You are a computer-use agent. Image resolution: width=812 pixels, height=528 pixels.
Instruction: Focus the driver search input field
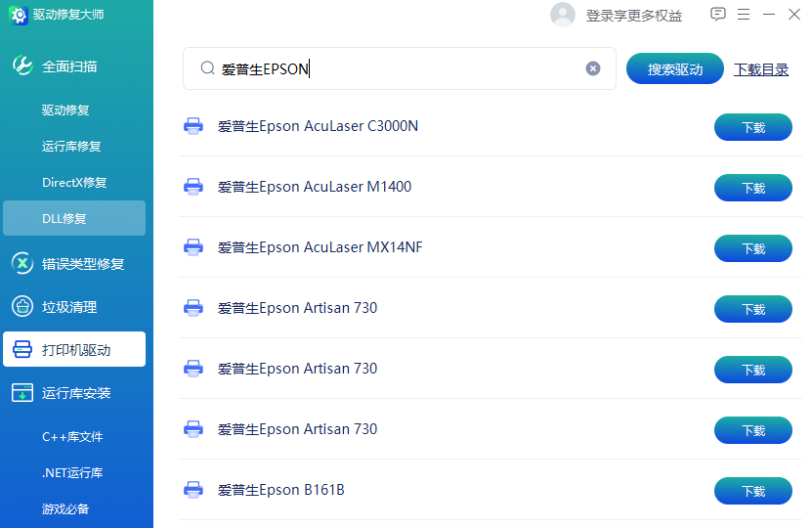click(400, 68)
